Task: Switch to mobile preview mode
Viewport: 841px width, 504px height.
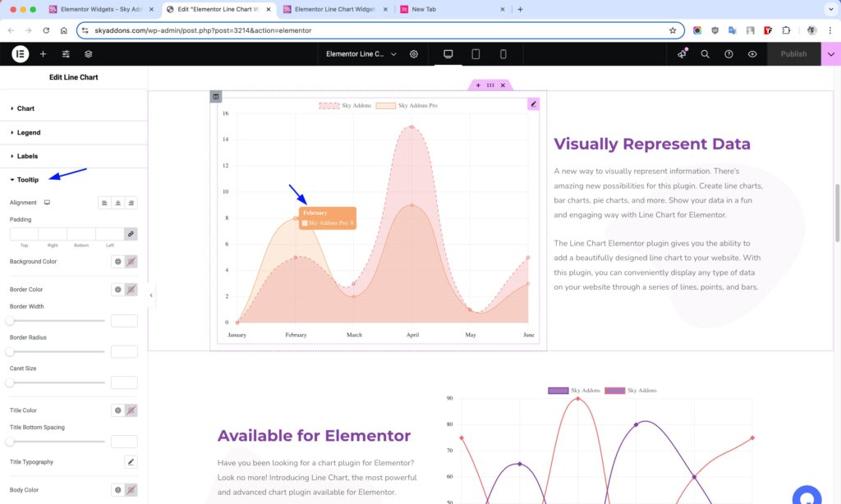Action: click(x=503, y=53)
